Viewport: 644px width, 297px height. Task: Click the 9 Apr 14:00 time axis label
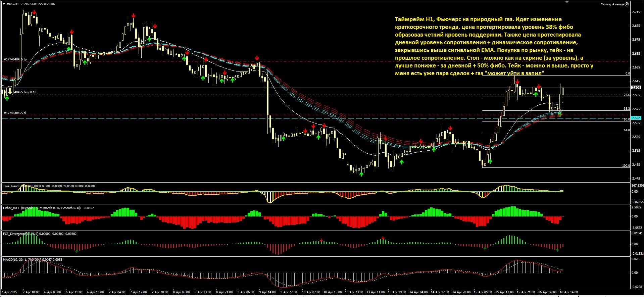tap(267, 292)
